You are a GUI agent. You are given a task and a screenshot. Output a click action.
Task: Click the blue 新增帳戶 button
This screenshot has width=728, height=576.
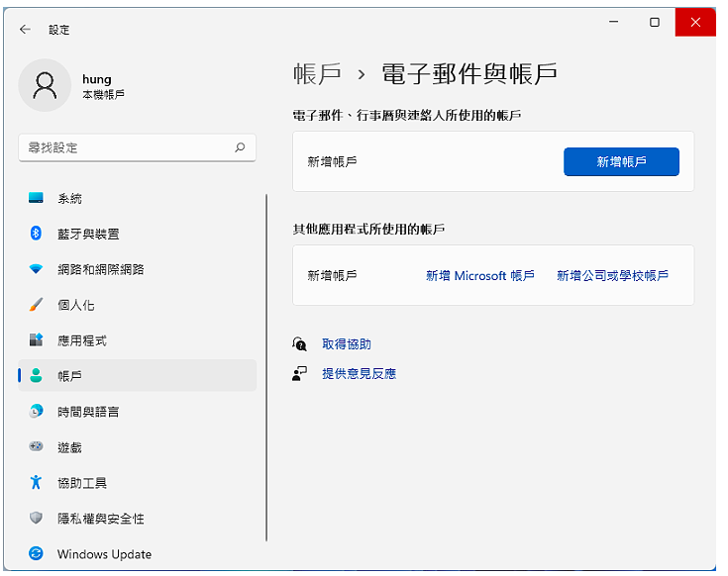(x=621, y=162)
